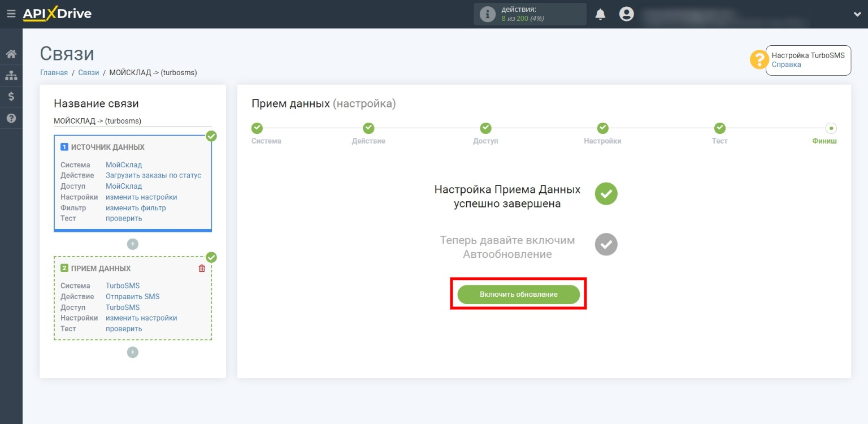Open Загрузить заказы по статус action link

(153, 175)
